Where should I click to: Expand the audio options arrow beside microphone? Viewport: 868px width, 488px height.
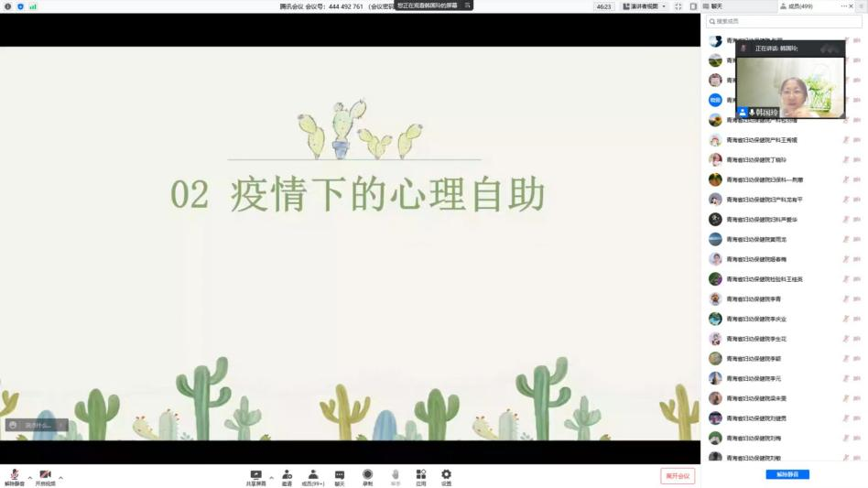pos(29,477)
